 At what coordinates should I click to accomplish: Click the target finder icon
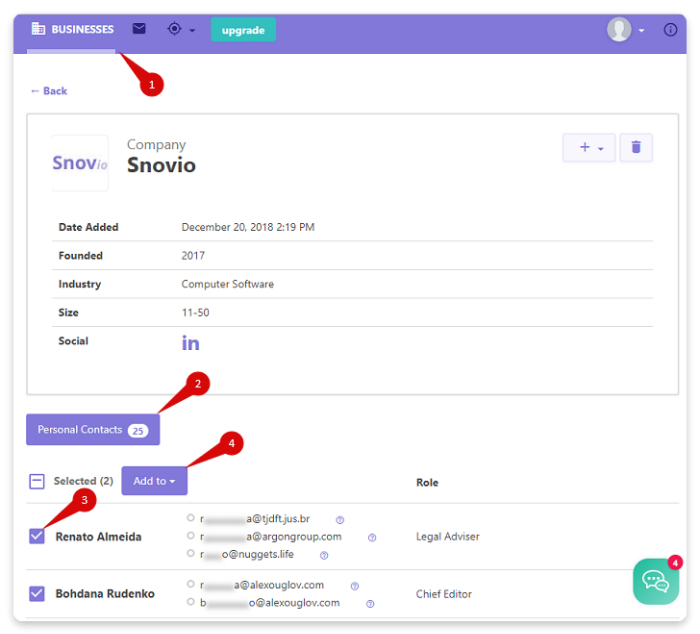click(x=175, y=29)
